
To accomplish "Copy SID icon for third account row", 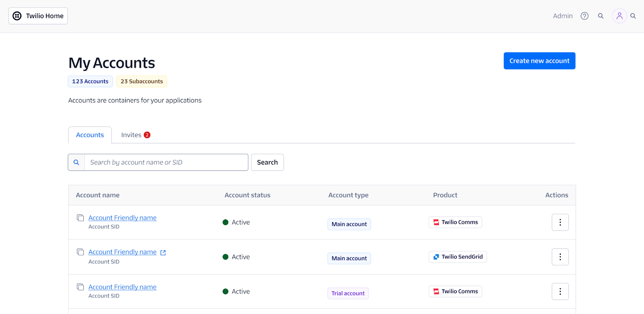I will click(80, 287).
